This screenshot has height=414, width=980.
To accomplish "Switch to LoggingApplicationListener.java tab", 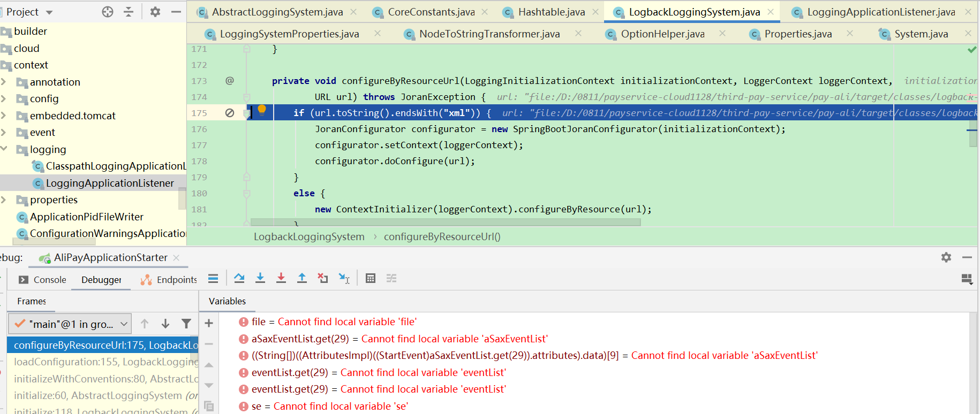I will 881,12.
